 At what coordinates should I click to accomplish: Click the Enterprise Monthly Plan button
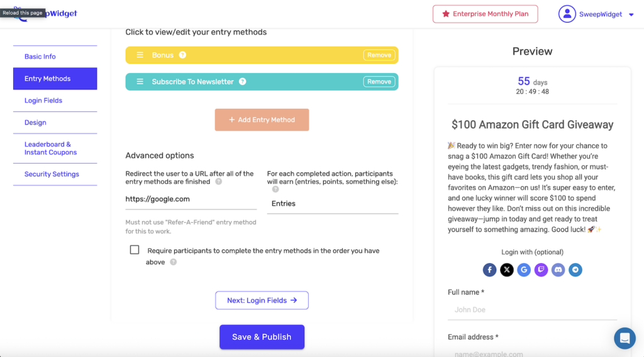(485, 14)
